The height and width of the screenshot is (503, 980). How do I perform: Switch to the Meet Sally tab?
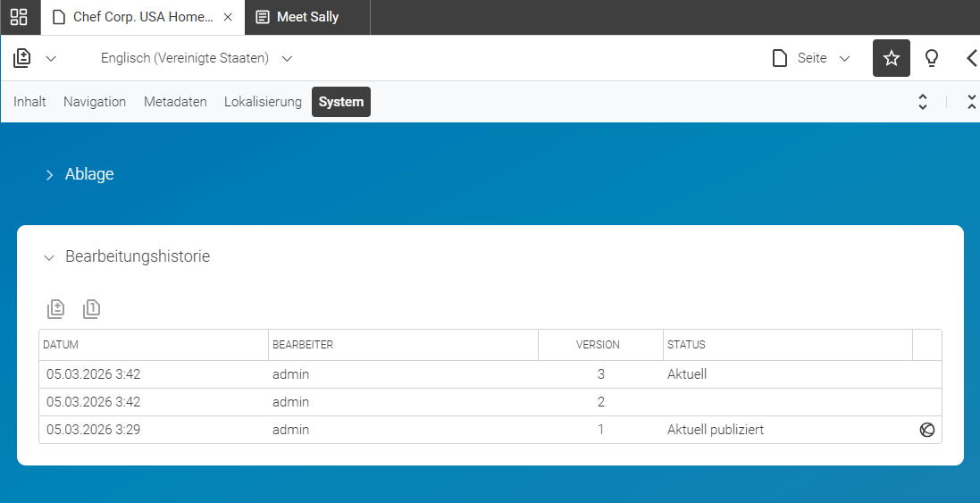coord(307,18)
